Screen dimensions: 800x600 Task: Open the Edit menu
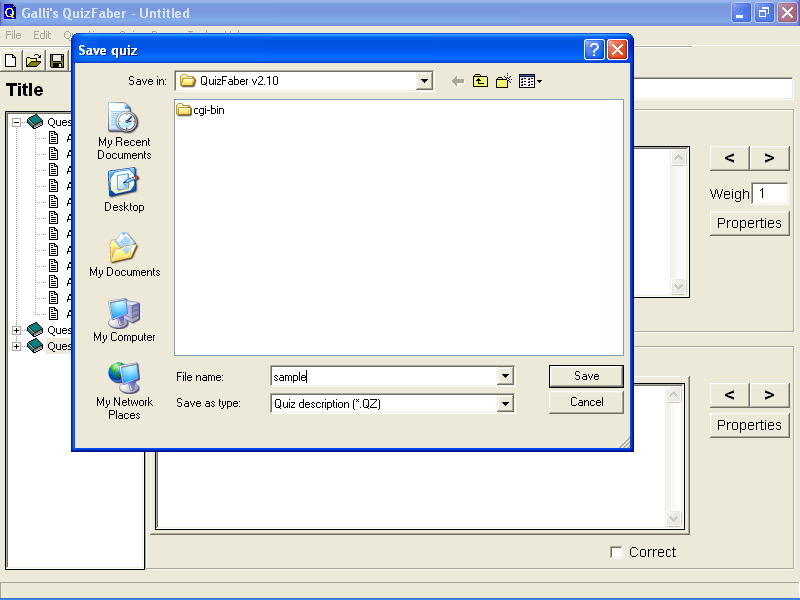(x=41, y=34)
